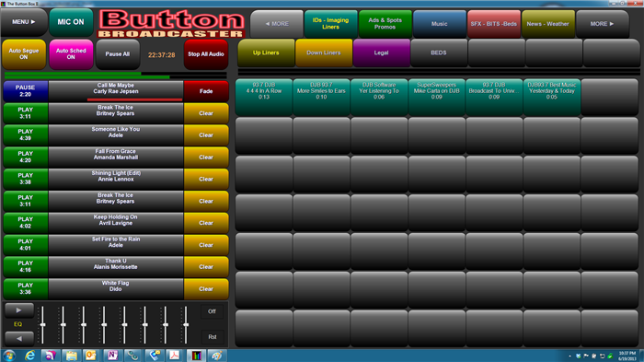Play the SuperSweepers Mike Carta liner
This screenshot has height=362, width=644.
coord(437,97)
